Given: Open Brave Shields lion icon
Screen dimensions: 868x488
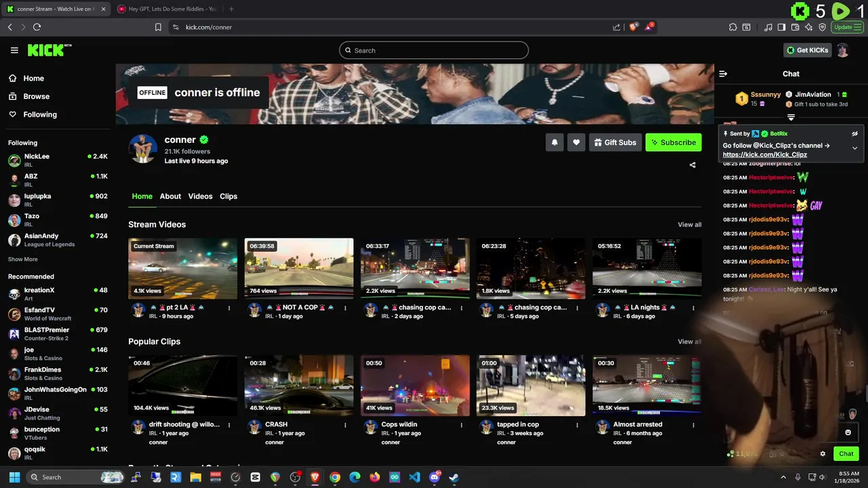Looking at the screenshot, I should 634,27.
